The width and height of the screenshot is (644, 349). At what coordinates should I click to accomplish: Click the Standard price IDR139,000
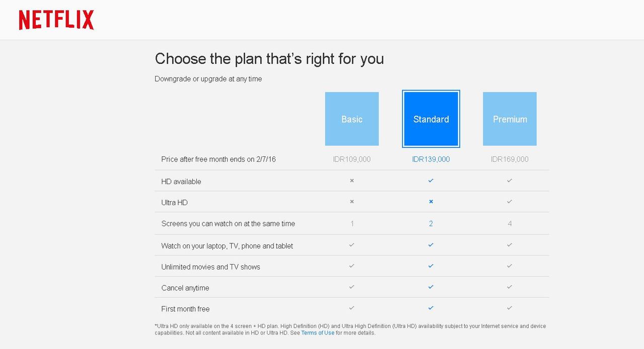[431, 159]
